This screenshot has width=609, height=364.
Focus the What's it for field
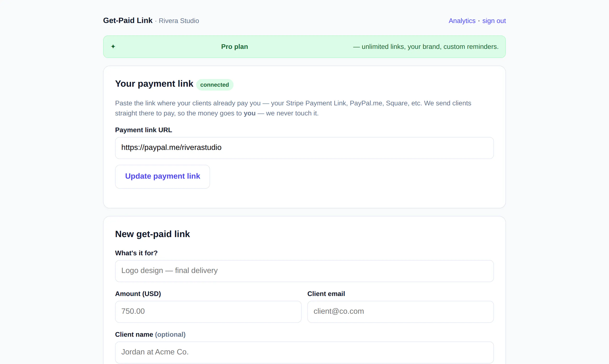click(x=304, y=271)
